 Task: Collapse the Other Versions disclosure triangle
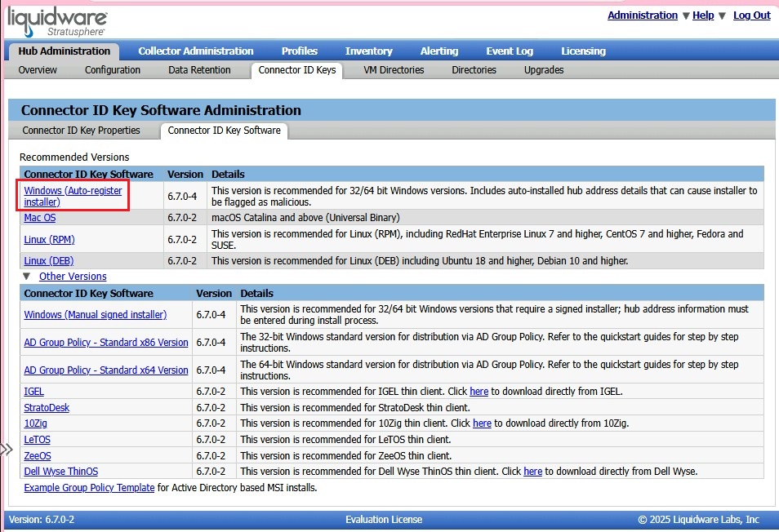pyautogui.click(x=27, y=277)
